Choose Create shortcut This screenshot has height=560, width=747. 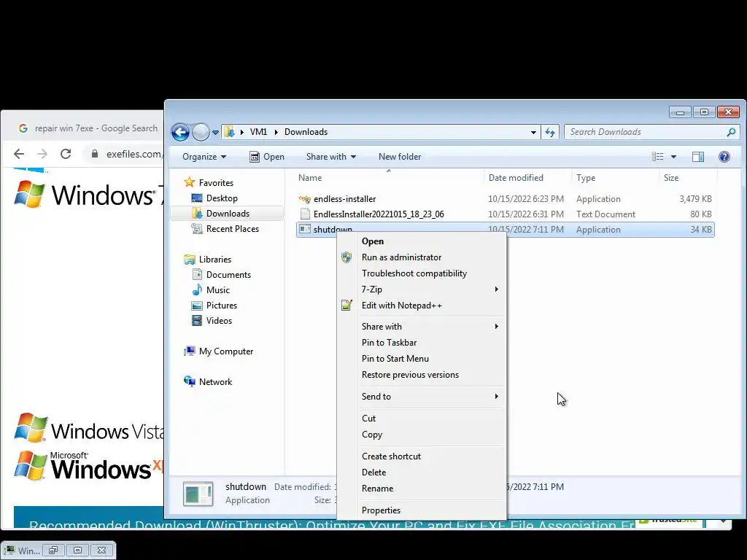tap(422, 456)
